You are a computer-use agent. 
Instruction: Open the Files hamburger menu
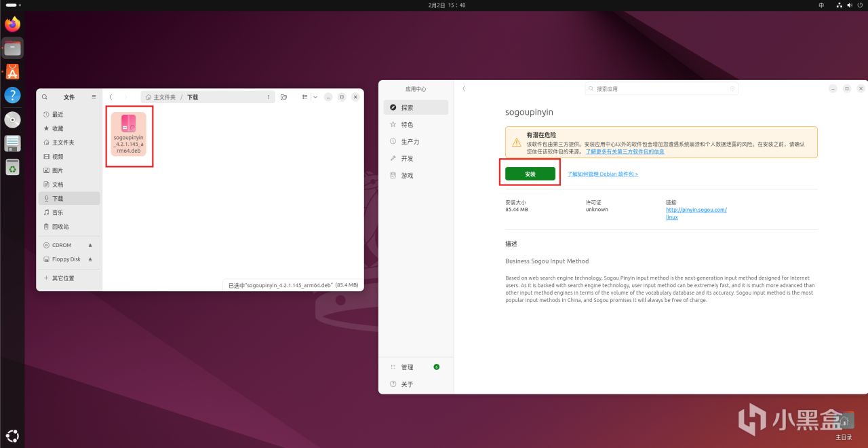point(94,97)
